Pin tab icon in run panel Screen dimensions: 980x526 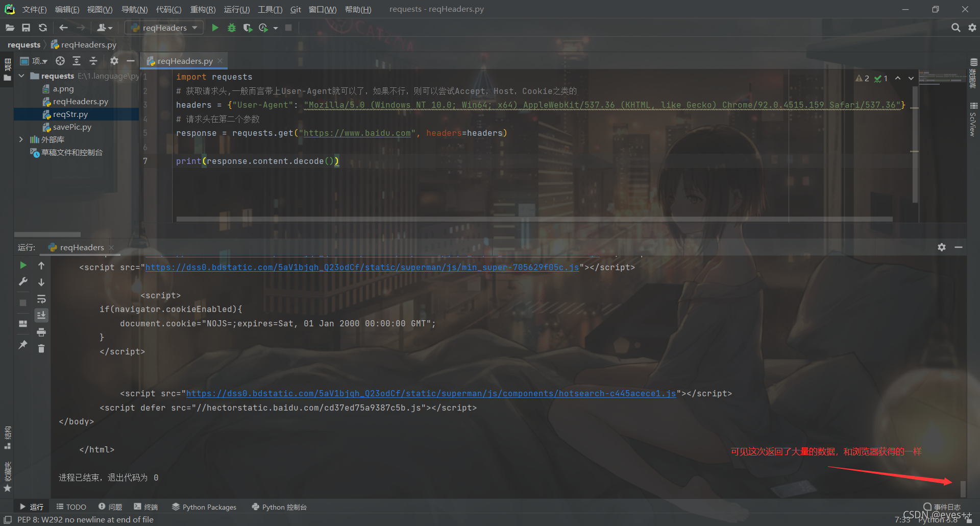(23, 345)
